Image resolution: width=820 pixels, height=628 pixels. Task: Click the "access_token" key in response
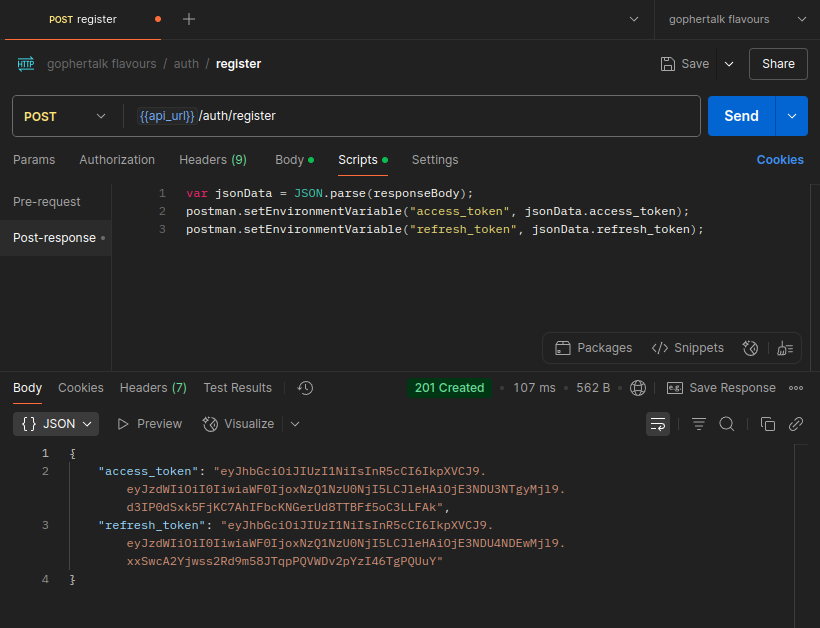[149, 471]
